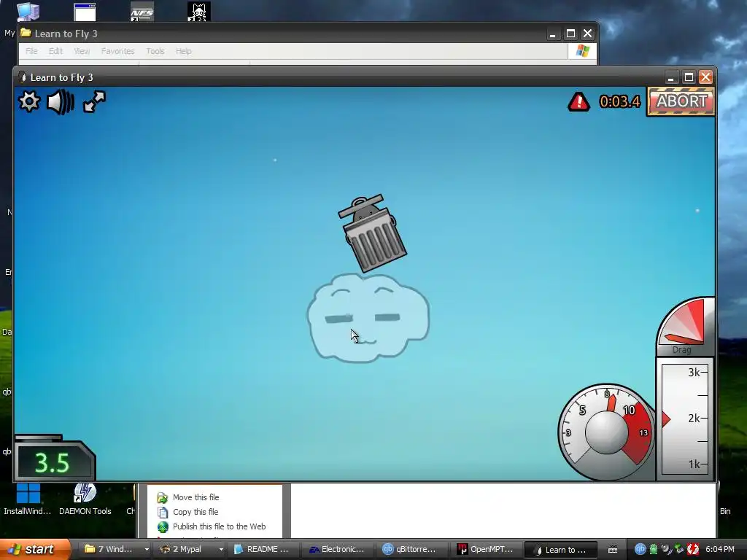Open the cat-face desktop shortcut

pyautogui.click(x=198, y=12)
